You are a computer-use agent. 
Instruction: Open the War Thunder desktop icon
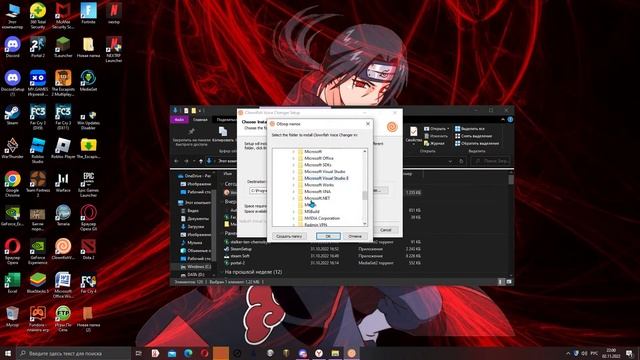coord(12,148)
